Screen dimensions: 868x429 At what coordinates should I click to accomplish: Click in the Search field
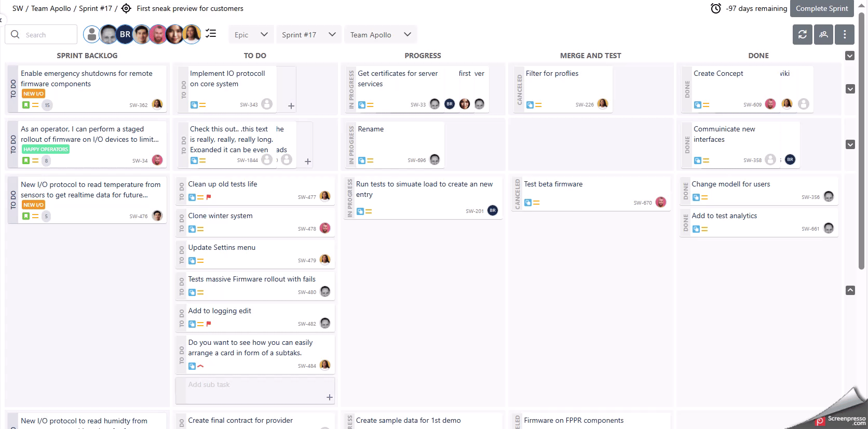coord(41,34)
